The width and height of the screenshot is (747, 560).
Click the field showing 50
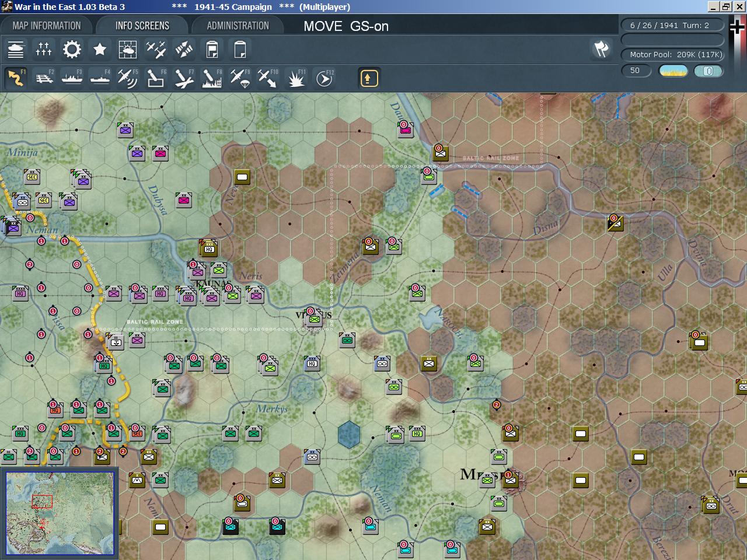[636, 71]
